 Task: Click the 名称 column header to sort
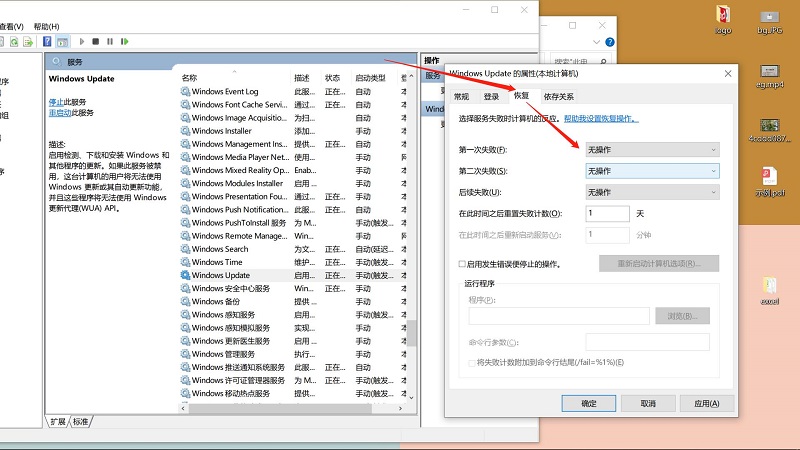189,78
